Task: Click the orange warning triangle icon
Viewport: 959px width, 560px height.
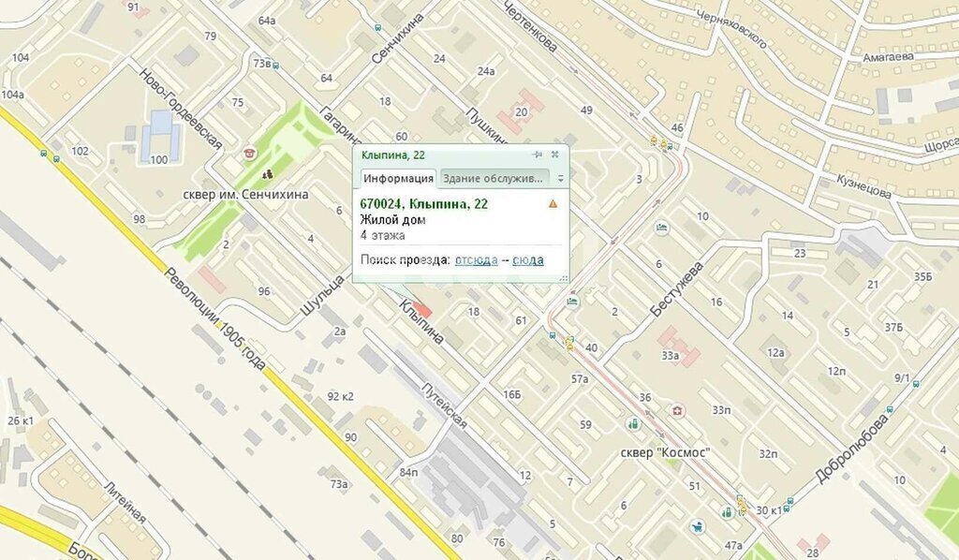Action: coord(553,203)
